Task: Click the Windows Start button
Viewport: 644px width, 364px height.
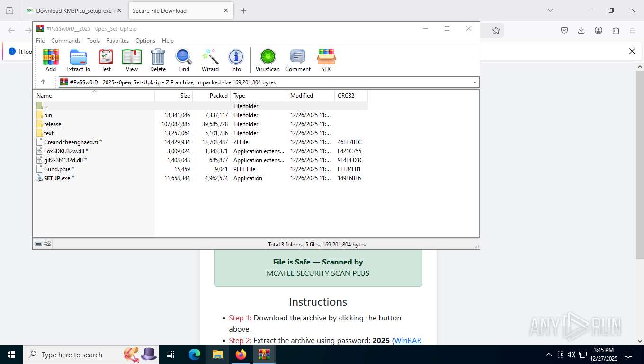Action: coord(11,355)
